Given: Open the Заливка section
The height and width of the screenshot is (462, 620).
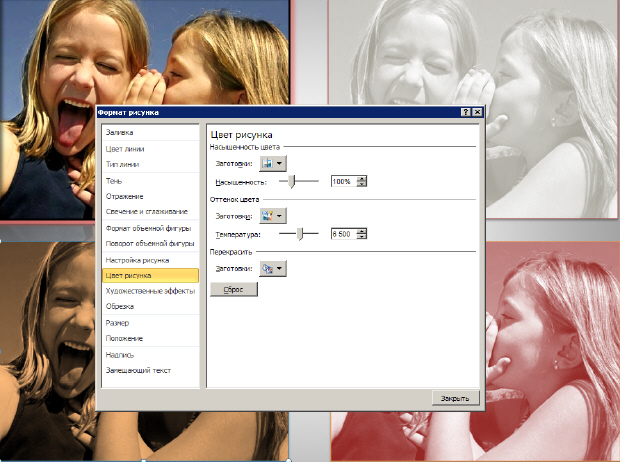Looking at the screenshot, I should (150, 133).
